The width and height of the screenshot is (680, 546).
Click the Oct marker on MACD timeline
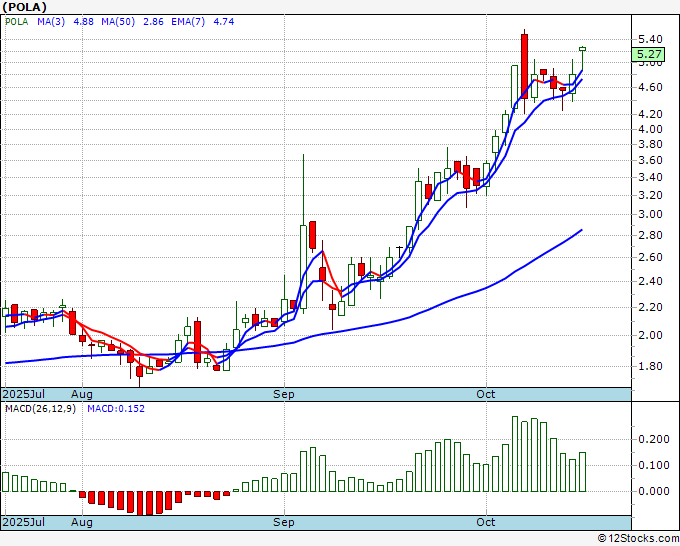(x=487, y=523)
